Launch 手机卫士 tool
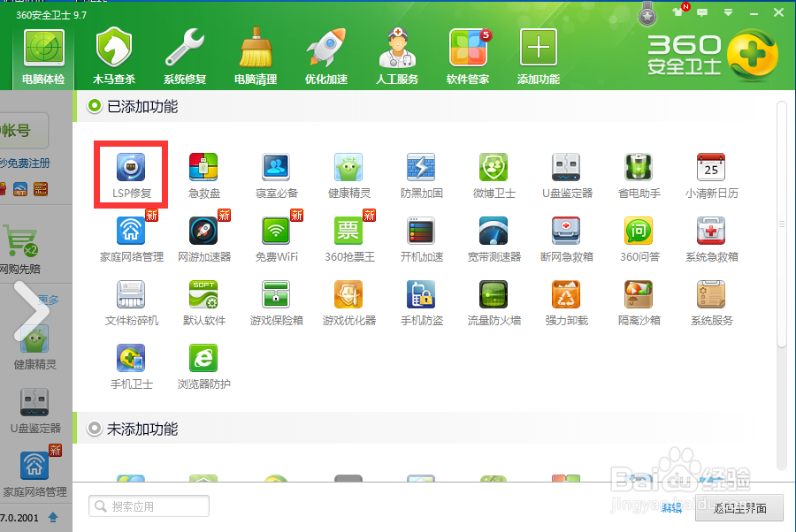Viewport: 796px width, 532px height. click(131, 367)
